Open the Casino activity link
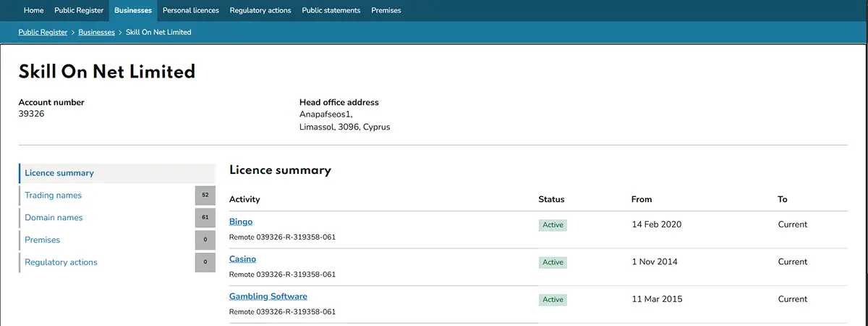 pos(242,259)
